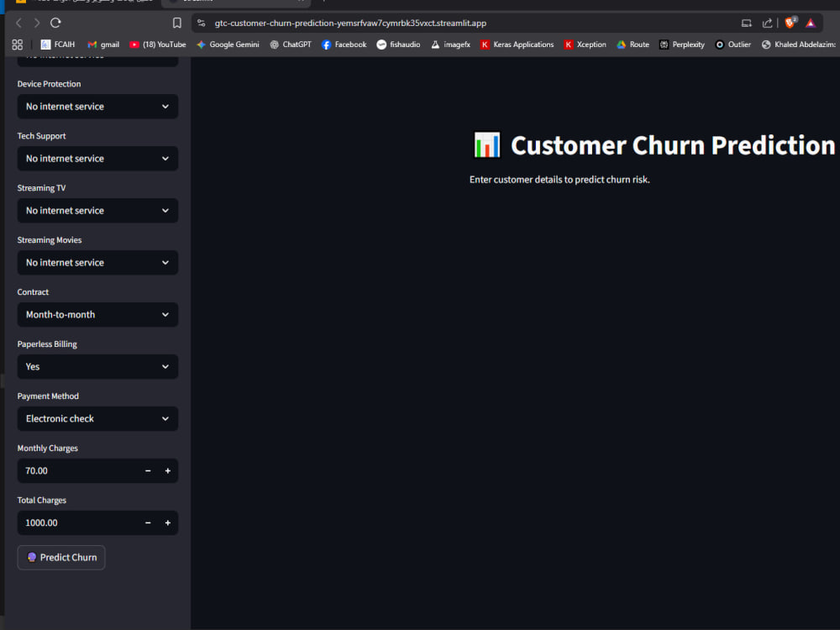The image size is (840, 630).
Task: Open the Perplexity bookmark
Action: click(681, 45)
